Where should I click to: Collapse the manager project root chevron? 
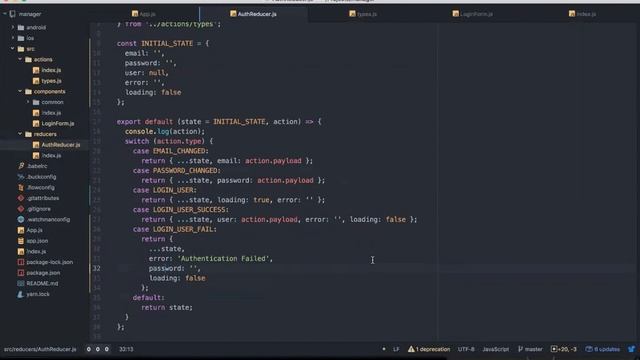(x=4, y=14)
